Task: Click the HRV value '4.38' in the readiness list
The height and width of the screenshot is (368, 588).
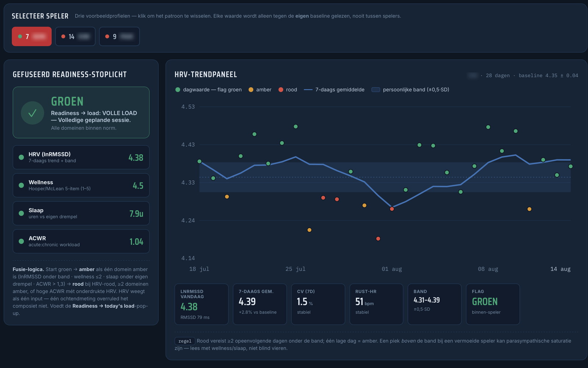Action: coord(136,158)
